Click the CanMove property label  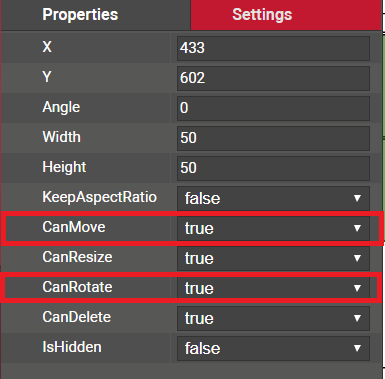coord(74,227)
